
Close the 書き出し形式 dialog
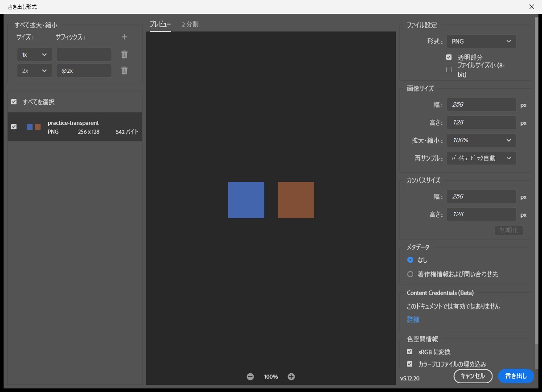click(531, 7)
